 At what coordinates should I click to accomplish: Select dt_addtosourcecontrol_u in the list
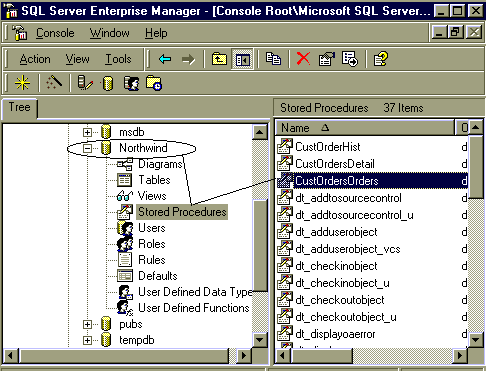(354, 215)
